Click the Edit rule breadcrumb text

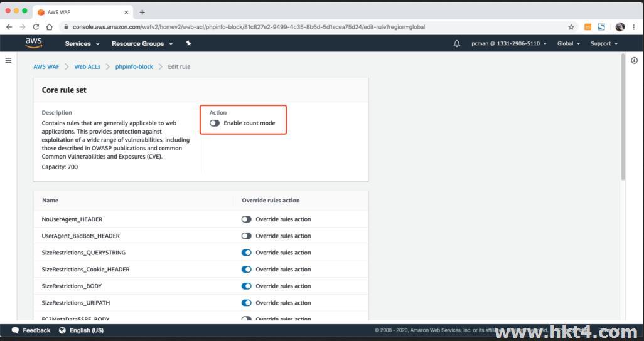[x=179, y=66]
